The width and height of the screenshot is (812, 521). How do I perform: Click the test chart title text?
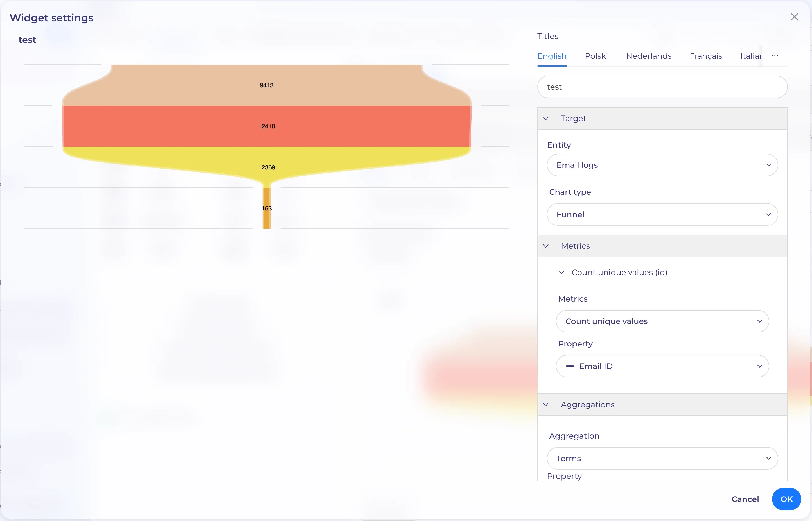coord(27,40)
